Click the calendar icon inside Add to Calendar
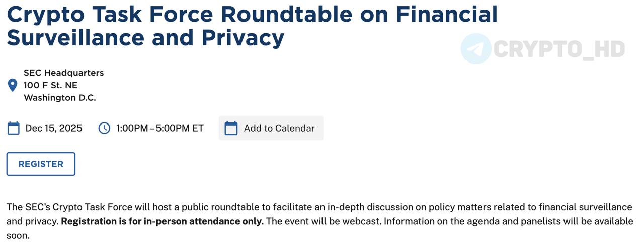The image size is (644, 249). pos(231,128)
